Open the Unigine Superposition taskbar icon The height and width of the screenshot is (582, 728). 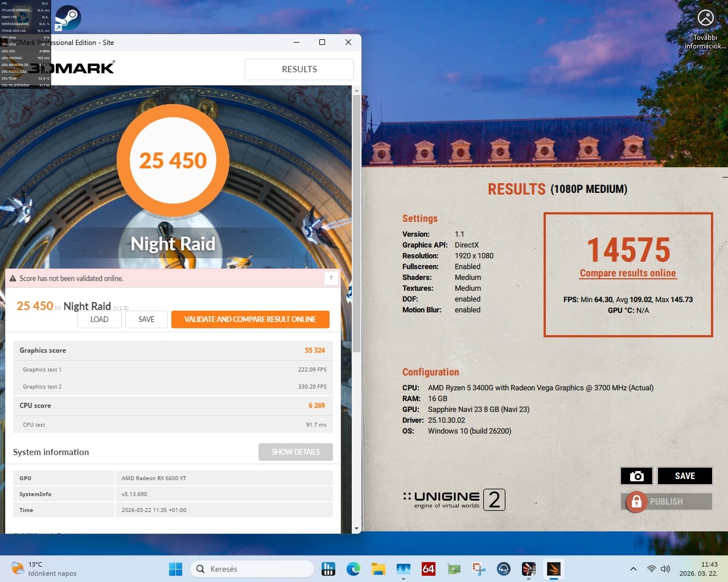(x=529, y=569)
